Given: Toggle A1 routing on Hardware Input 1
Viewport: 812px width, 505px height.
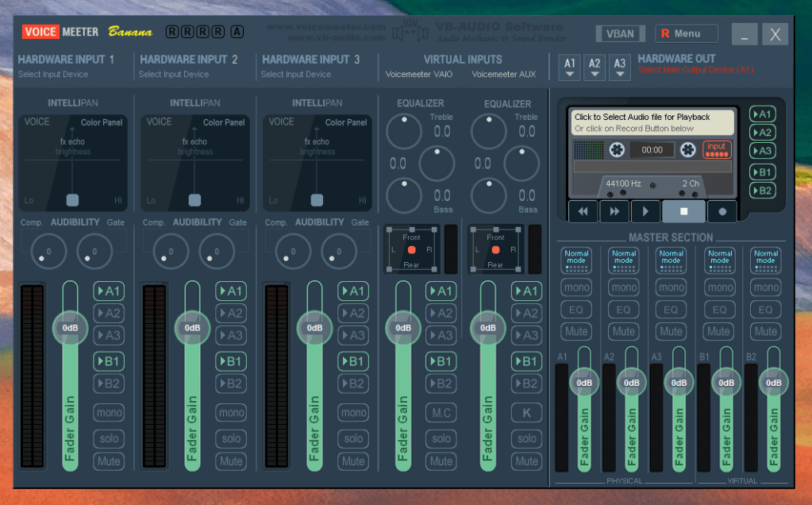Looking at the screenshot, I should tap(109, 291).
